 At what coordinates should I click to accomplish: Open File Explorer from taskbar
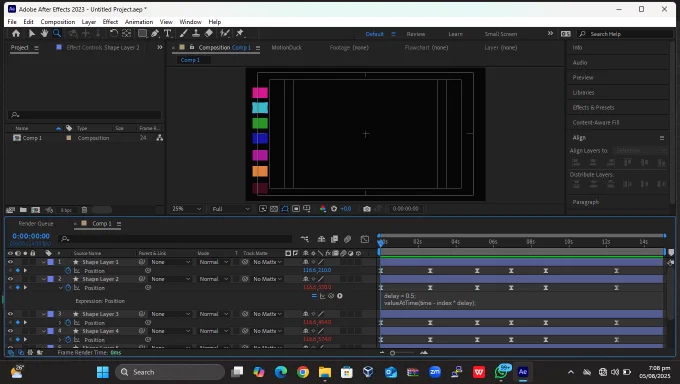pos(325,372)
